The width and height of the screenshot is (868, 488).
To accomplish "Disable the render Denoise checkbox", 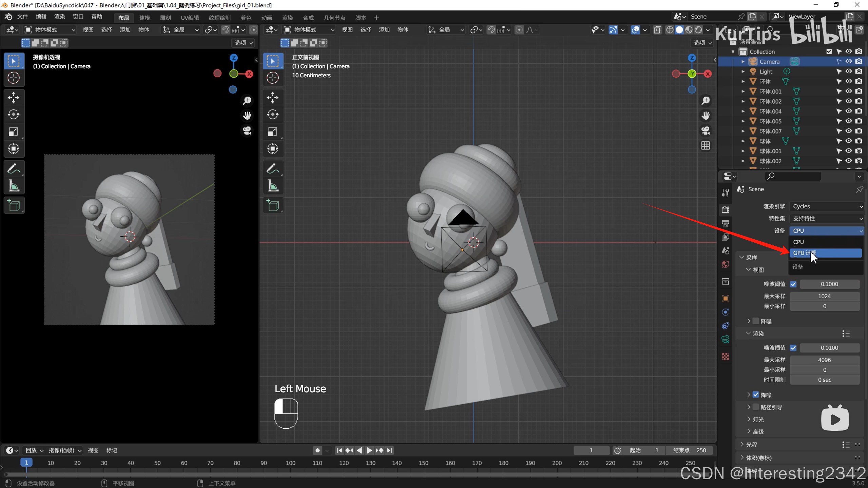I will [756, 395].
